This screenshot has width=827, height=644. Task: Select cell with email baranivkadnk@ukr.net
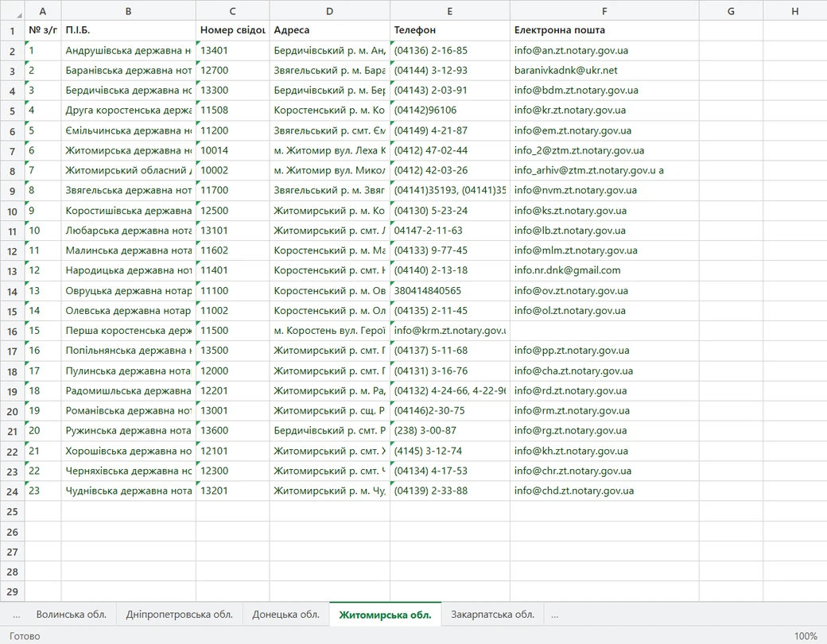(604, 70)
